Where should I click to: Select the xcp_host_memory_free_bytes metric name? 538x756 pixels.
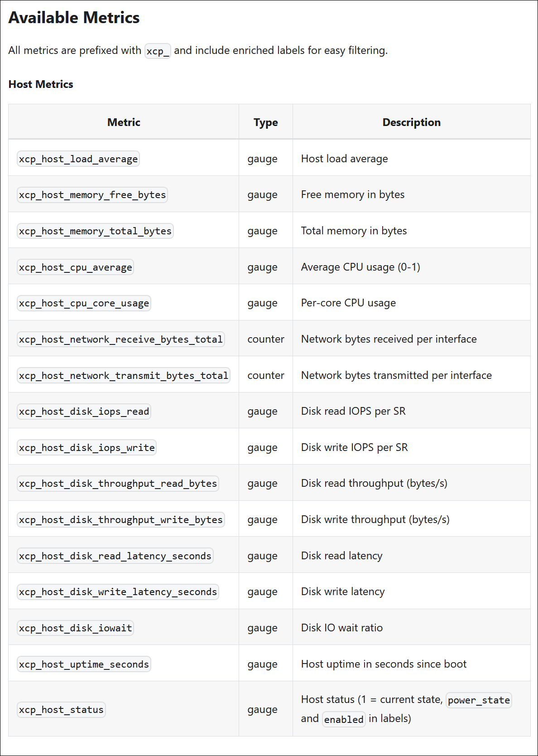[x=92, y=195]
